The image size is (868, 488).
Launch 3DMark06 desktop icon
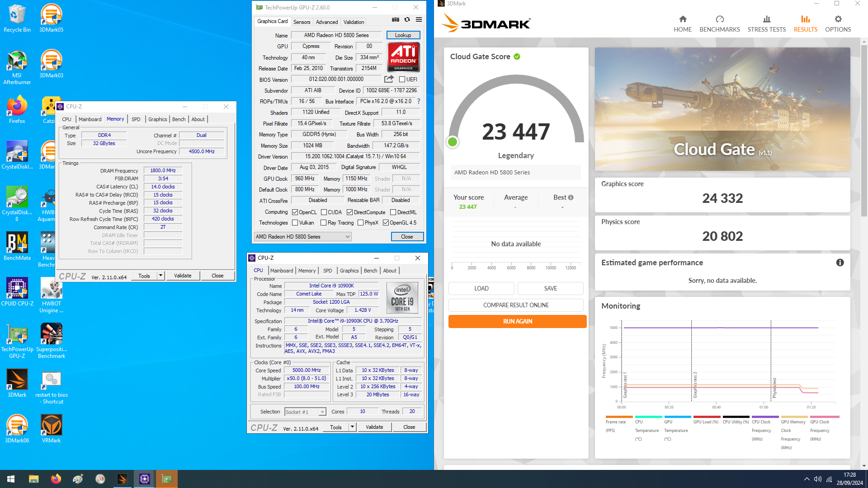pyautogui.click(x=17, y=429)
